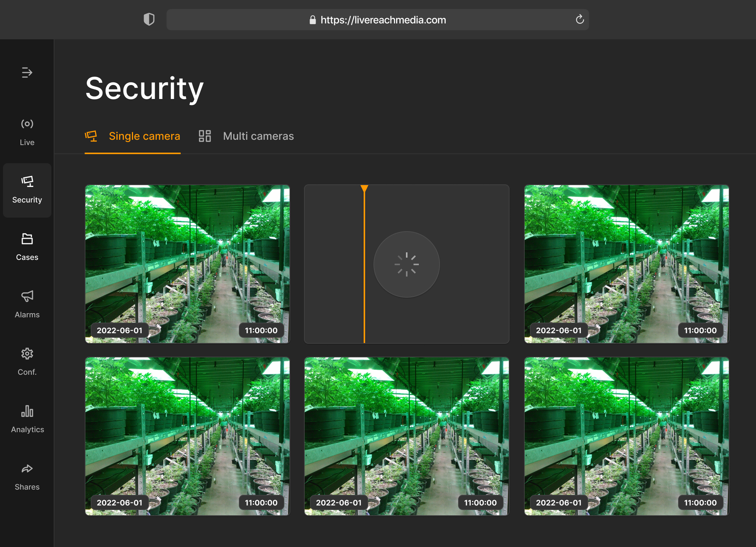
Task: Click the Multi cameras grid icon
Action: point(205,136)
